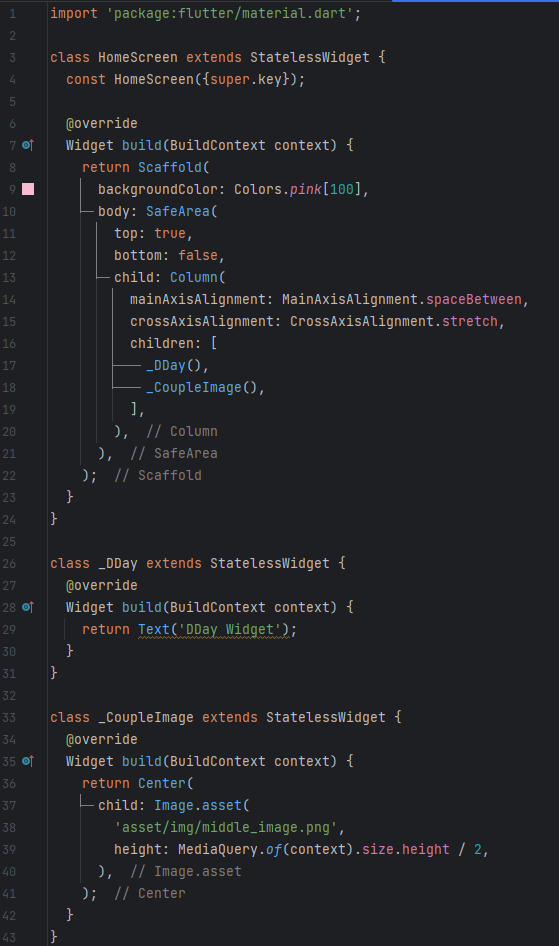Click the override gutter icon on line 28

coord(28,608)
